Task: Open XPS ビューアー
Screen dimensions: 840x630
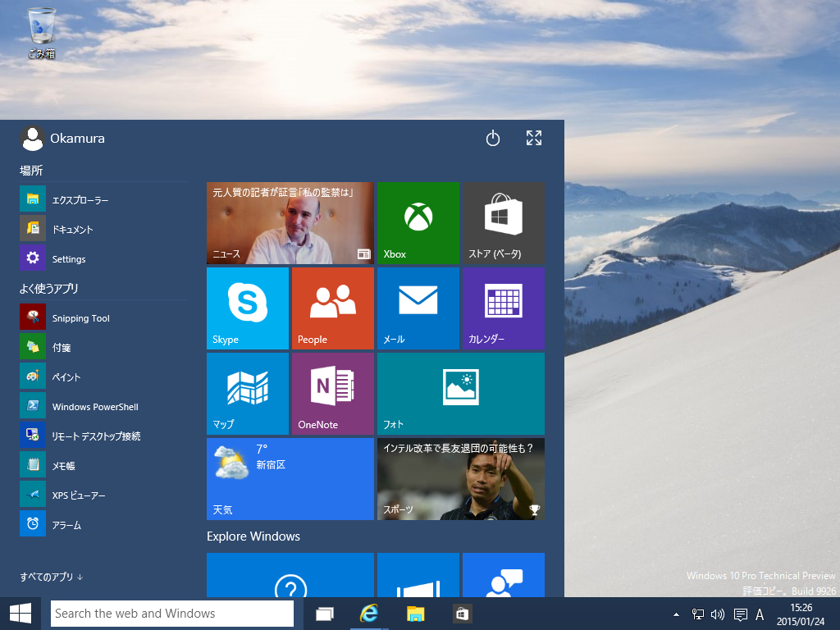Action: (x=103, y=495)
